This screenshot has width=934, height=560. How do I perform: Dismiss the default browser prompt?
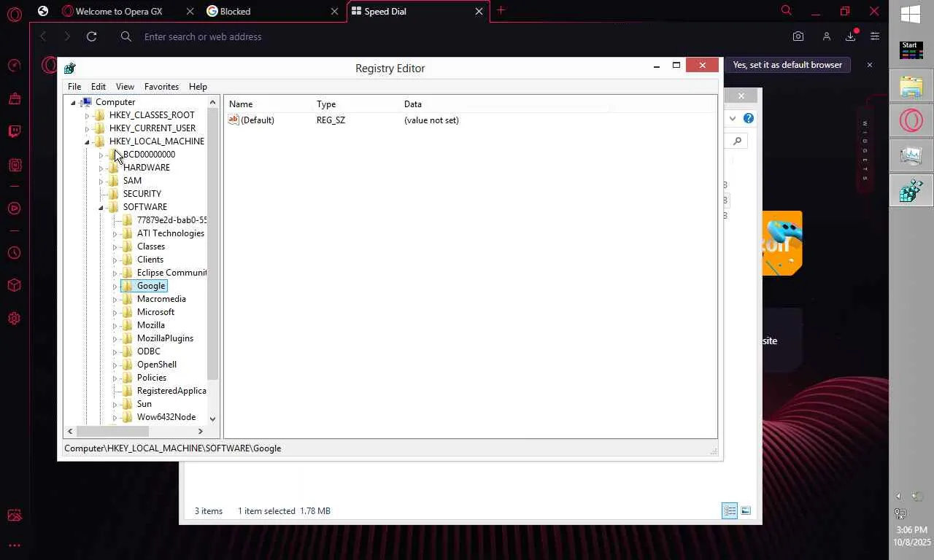click(x=869, y=65)
